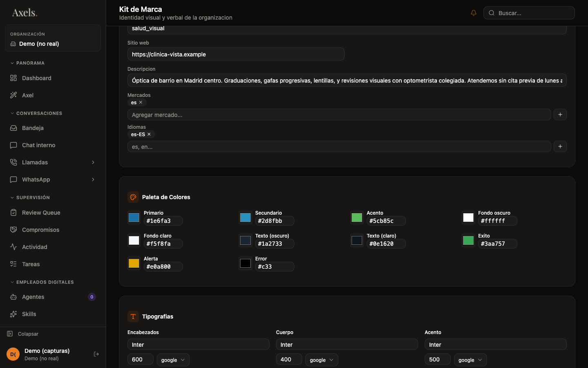This screenshot has height=368, width=588.
Task: Open the Dashboard page
Action: 53,78
